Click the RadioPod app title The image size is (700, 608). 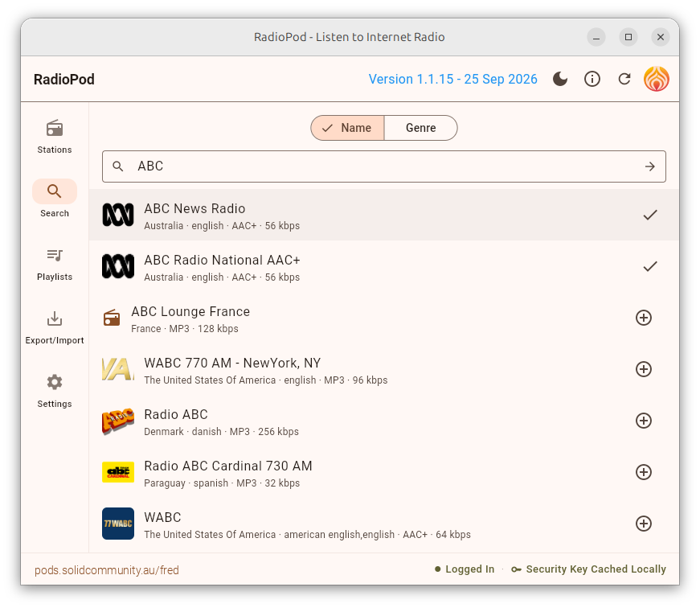(x=63, y=79)
